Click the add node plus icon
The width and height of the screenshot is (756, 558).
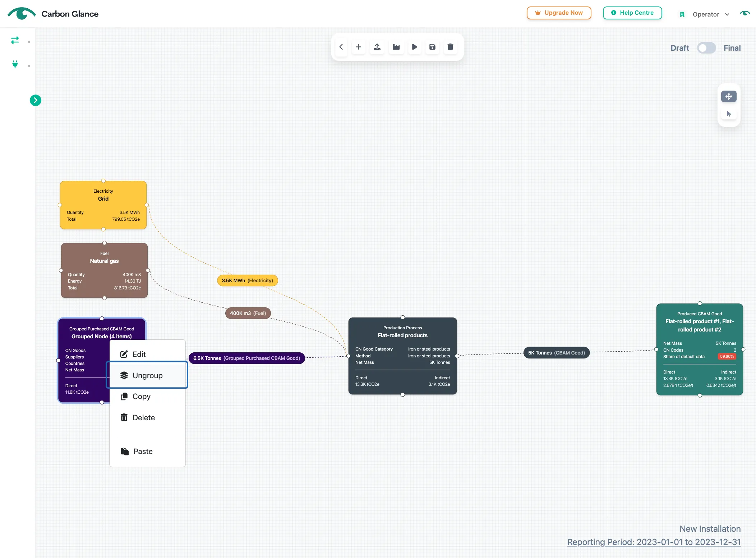click(358, 47)
